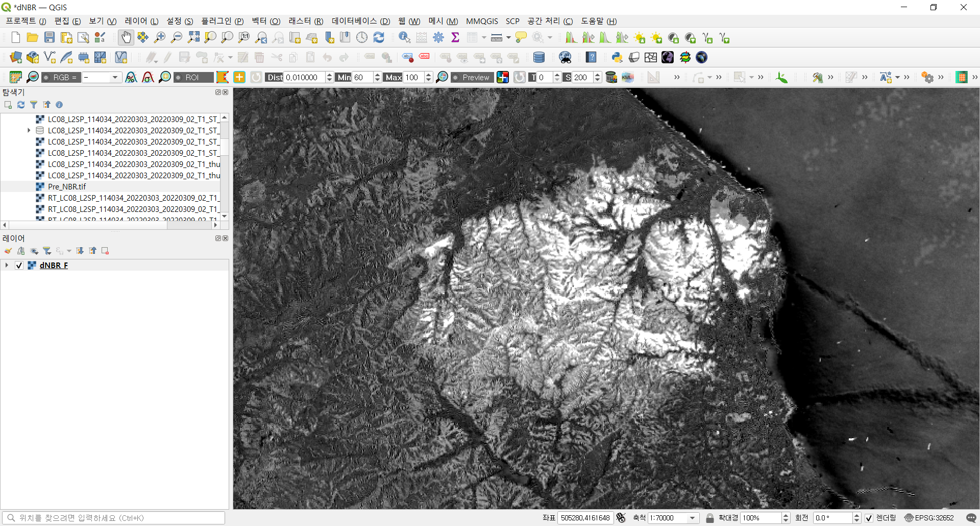Save the project with the floppy disk icon
Viewport: 980px width, 526px height.
(50, 37)
